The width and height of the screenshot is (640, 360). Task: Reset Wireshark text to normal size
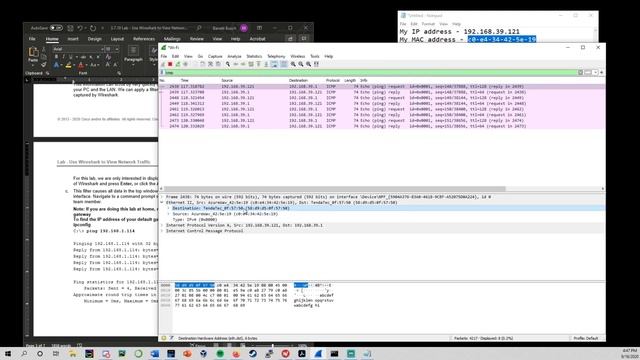(x=309, y=64)
